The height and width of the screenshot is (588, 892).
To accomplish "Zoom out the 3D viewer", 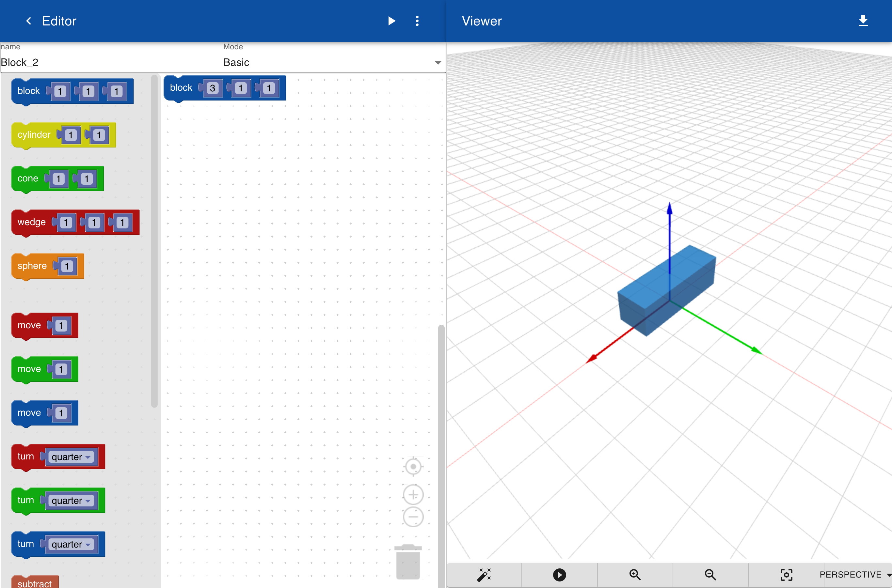I will click(710, 575).
